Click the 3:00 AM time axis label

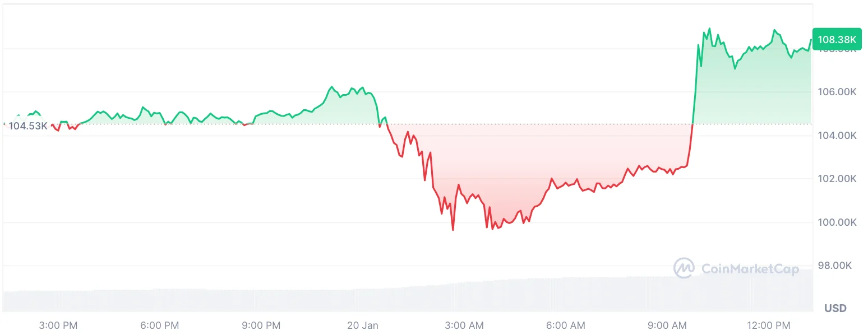click(464, 325)
